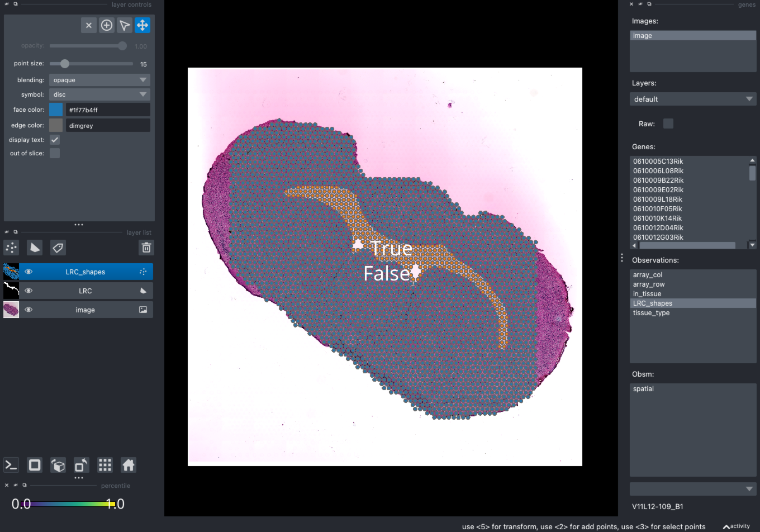Open the napari console

(x=11, y=465)
